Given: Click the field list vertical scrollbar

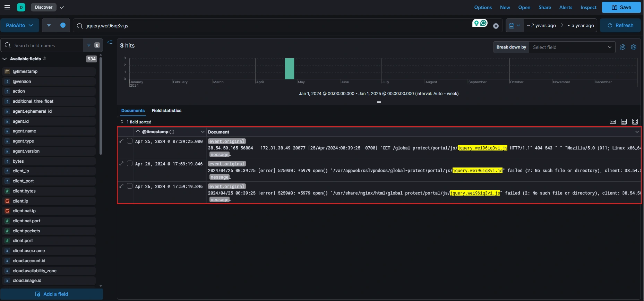Looking at the screenshot, I should 101,106.
